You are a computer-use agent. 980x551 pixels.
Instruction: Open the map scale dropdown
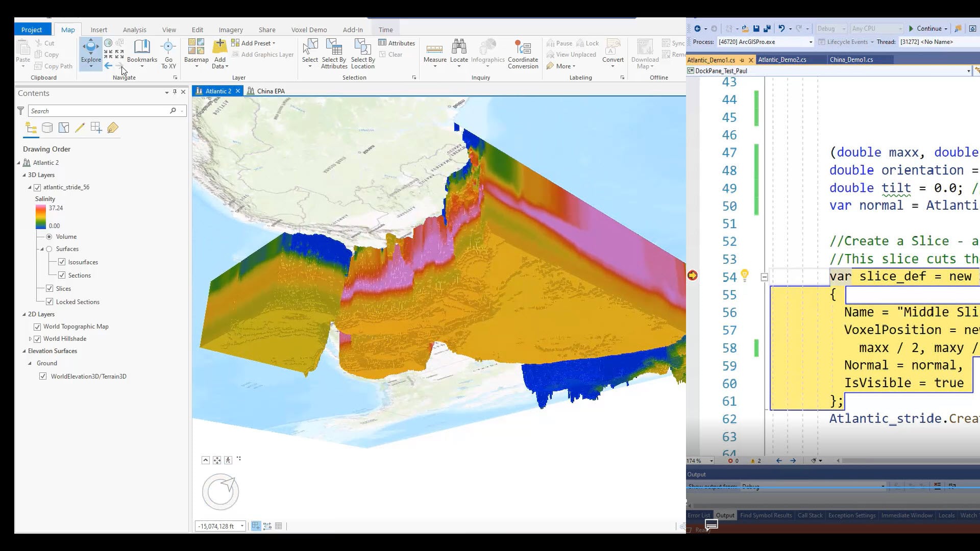tap(242, 526)
